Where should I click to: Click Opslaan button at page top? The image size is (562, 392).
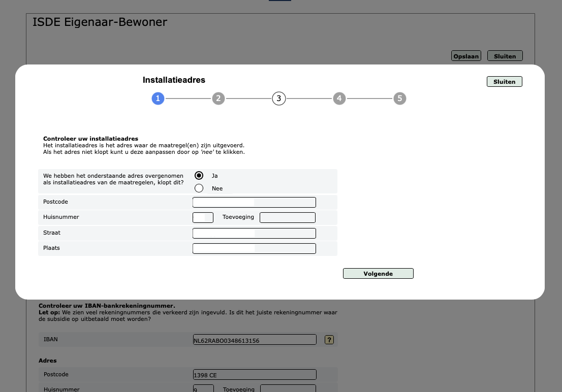[466, 56]
